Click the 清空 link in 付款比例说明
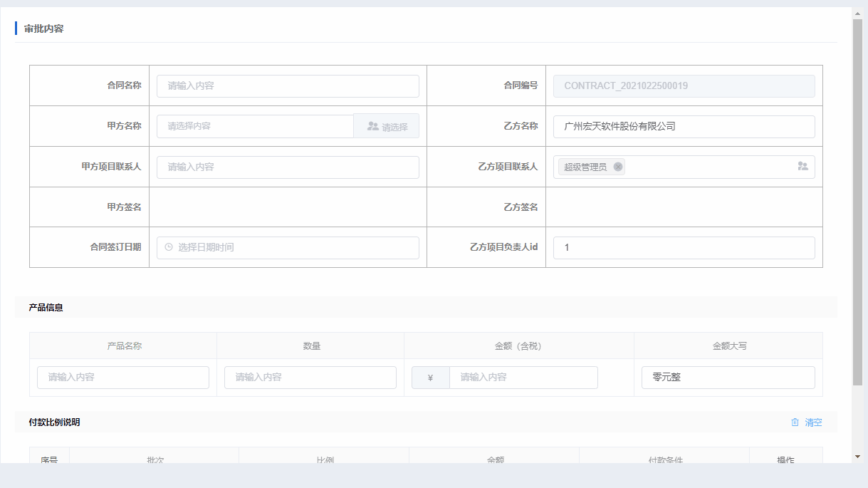The width and height of the screenshot is (868, 488). (813, 422)
